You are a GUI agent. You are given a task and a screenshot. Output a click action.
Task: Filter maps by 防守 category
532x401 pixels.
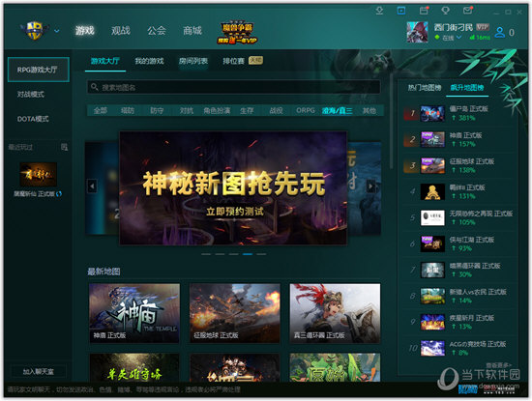pyautogui.click(x=157, y=110)
